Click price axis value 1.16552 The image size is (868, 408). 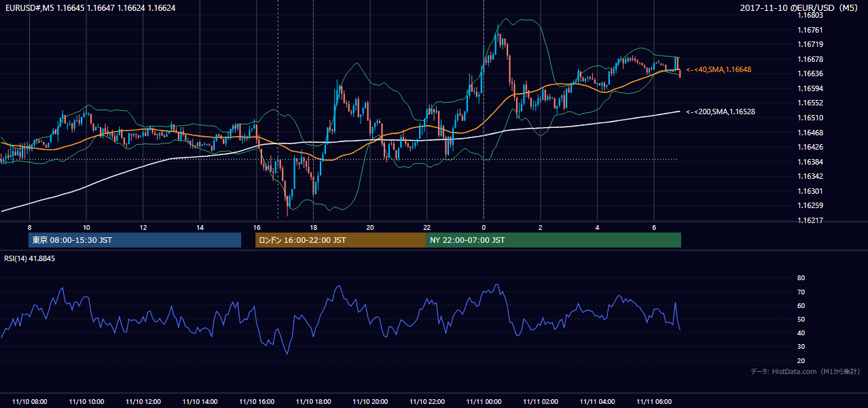[810, 103]
